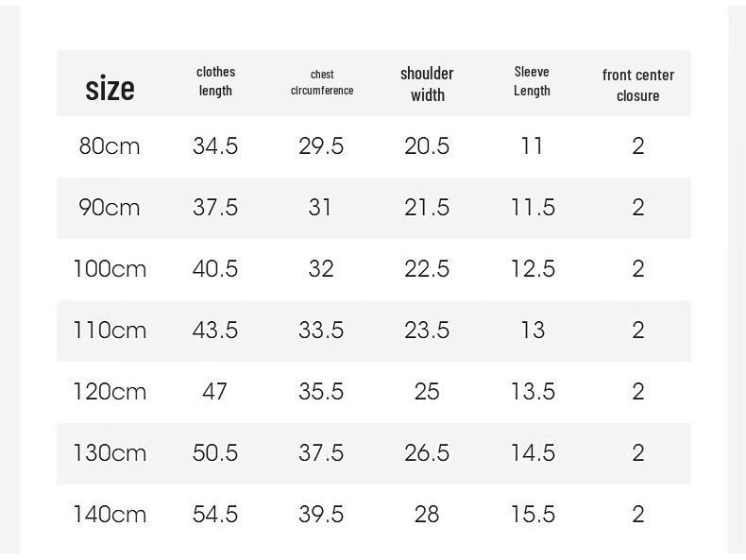Select the 'front center closure' header
Screen dimensions: 746x560
638,85
